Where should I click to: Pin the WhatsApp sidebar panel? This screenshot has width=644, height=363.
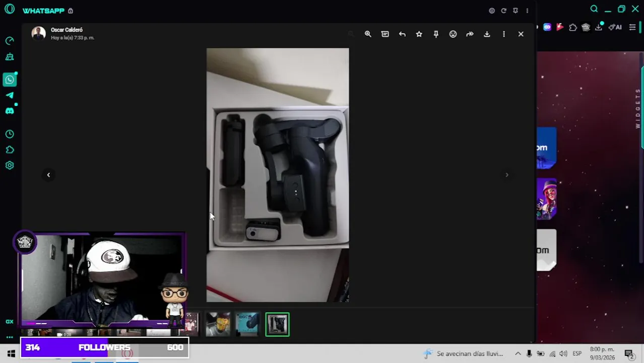point(515,11)
